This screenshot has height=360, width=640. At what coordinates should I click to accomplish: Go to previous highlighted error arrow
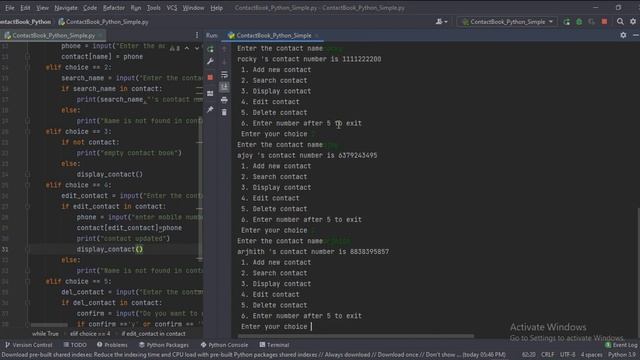(187, 48)
